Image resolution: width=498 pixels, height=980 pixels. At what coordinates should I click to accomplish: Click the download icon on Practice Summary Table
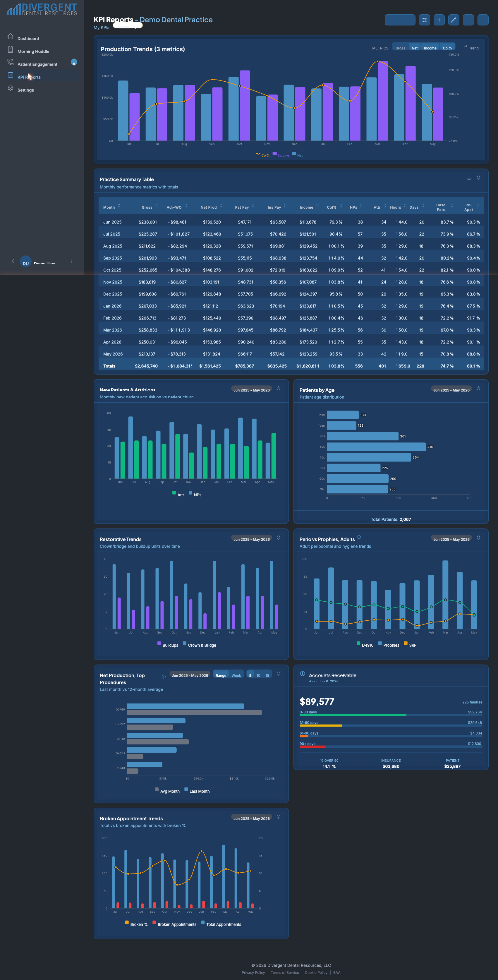click(469, 178)
